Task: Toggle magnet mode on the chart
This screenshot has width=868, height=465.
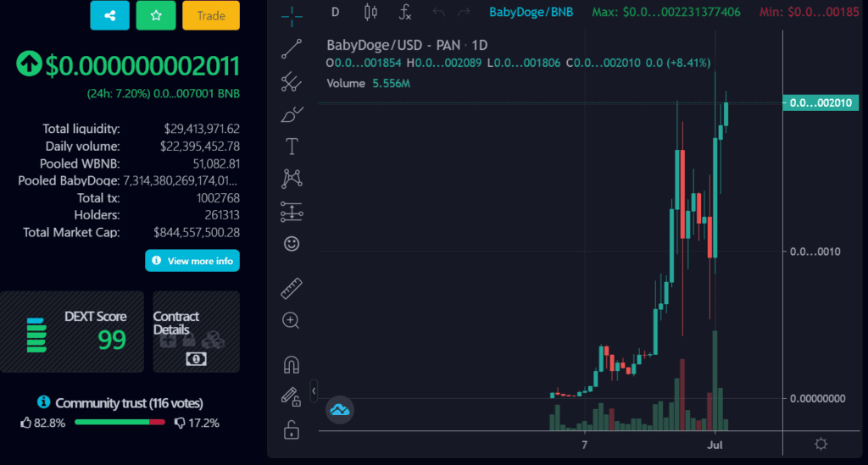Action: pos(292,365)
